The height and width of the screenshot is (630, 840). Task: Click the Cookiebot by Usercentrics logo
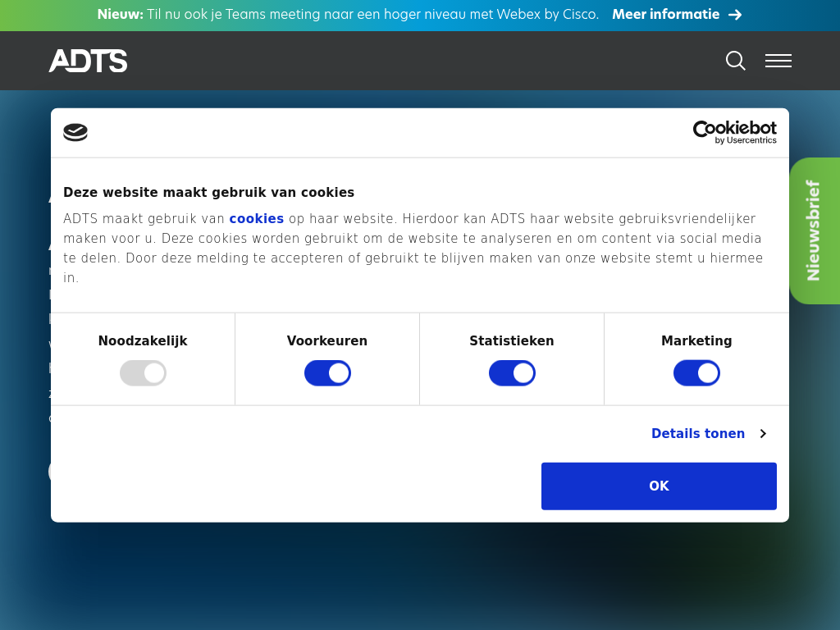point(734,132)
